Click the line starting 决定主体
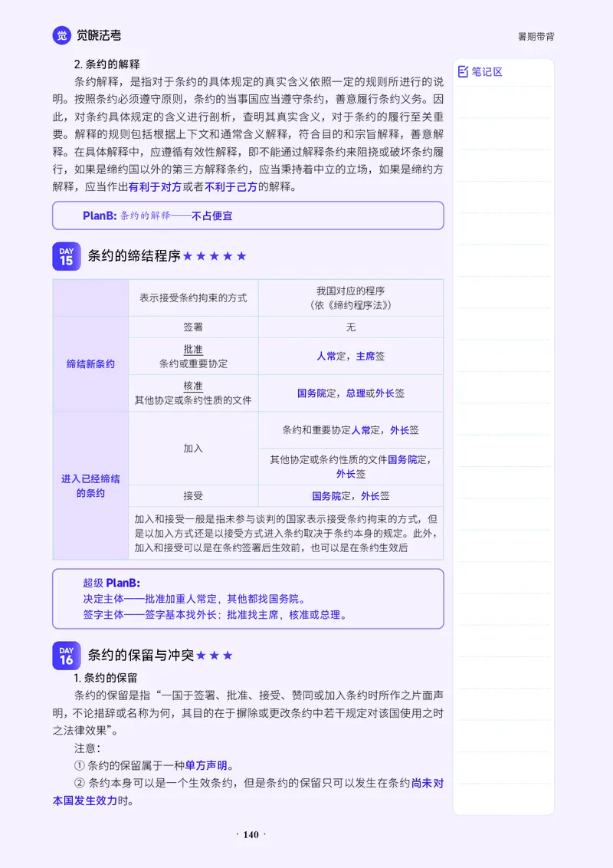 [194, 598]
